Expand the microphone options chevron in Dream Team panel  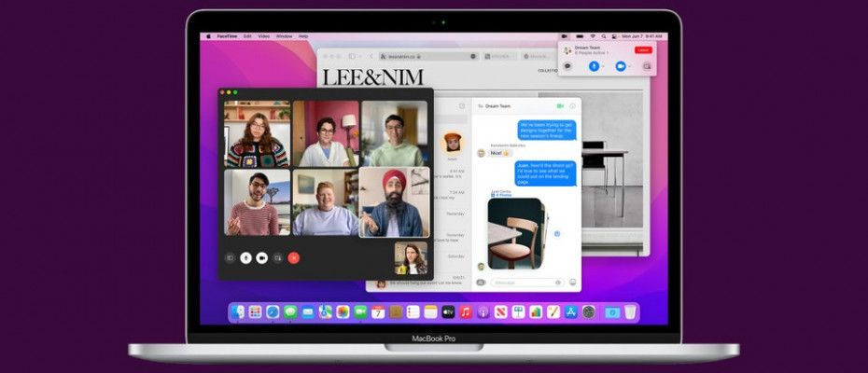pos(603,66)
